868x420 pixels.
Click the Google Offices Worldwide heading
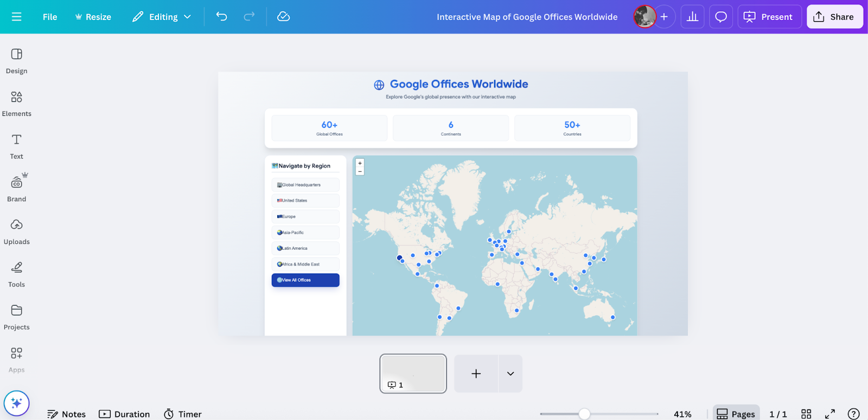[x=459, y=84]
